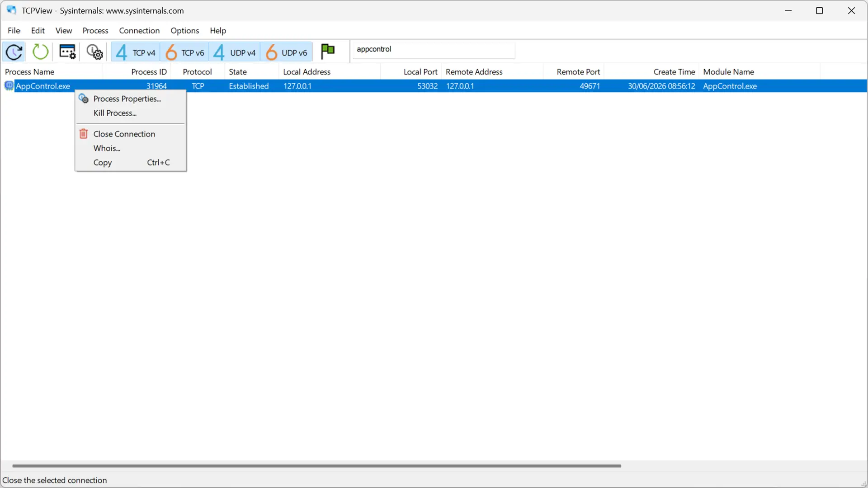Toggle the TCP v6 filter
The height and width of the screenshot is (488, 868).
tap(184, 52)
